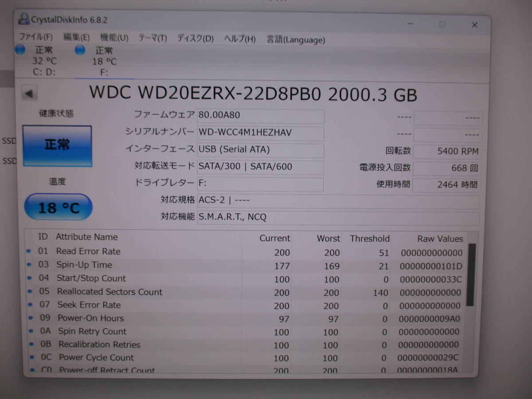
Task: Click the drive letter field F:
Action: (260, 184)
